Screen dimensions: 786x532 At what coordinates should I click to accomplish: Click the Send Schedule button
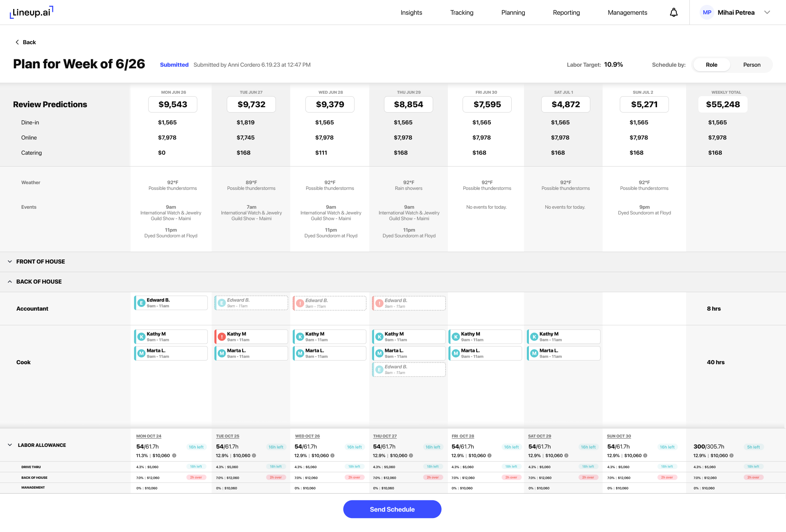pyautogui.click(x=392, y=509)
